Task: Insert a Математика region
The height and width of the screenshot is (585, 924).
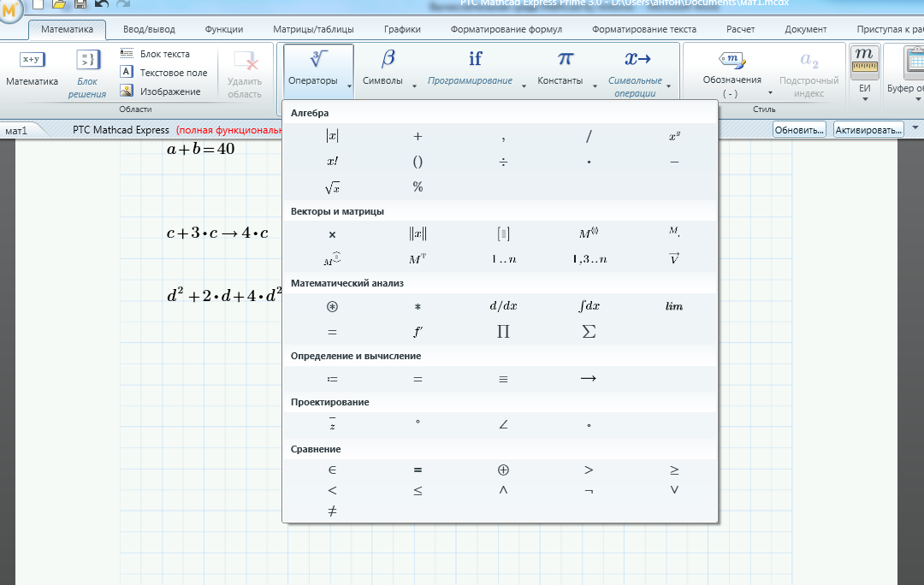Action: [x=33, y=69]
